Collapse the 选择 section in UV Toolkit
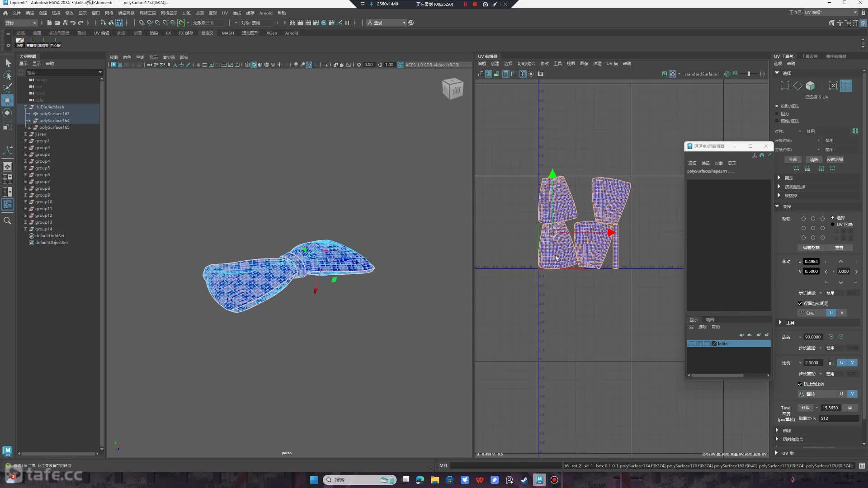Viewport: 868px width, 488px height. coord(777,73)
